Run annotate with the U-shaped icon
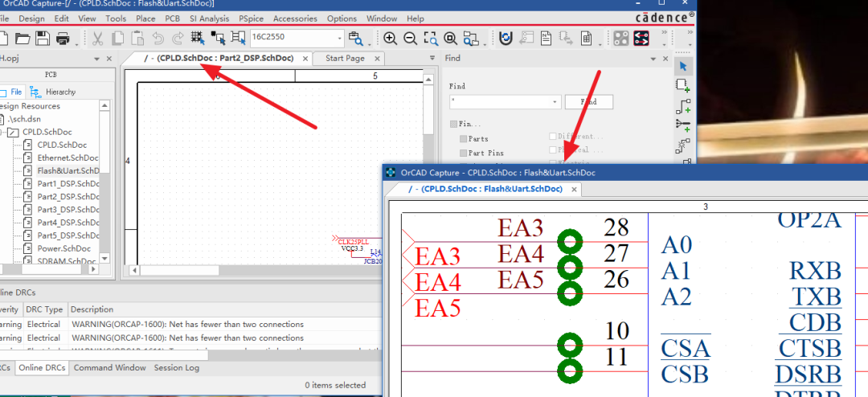The width and height of the screenshot is (868, 397). tap(506, 39)
